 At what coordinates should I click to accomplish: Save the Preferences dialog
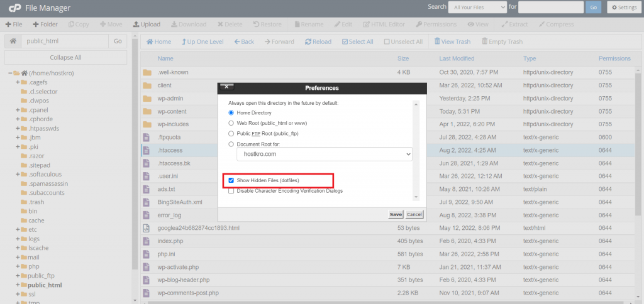click(x=396, y=215)
